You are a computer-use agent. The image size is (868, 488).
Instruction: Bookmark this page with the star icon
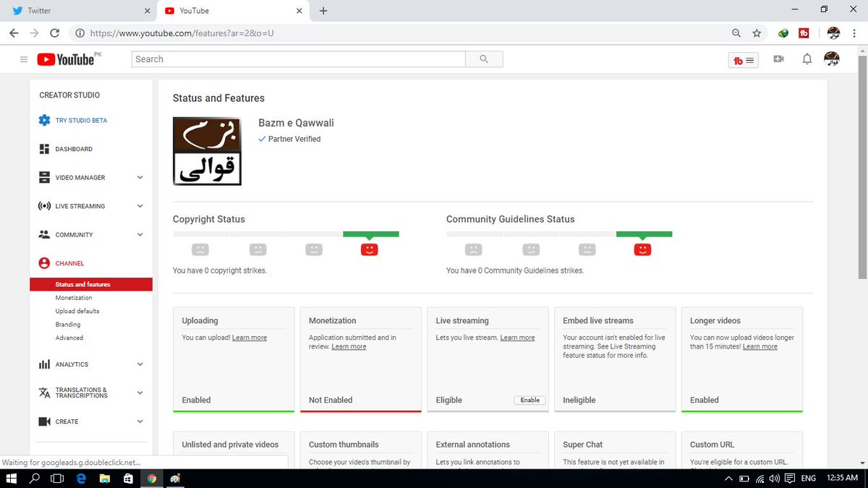[x=757, y=33]
